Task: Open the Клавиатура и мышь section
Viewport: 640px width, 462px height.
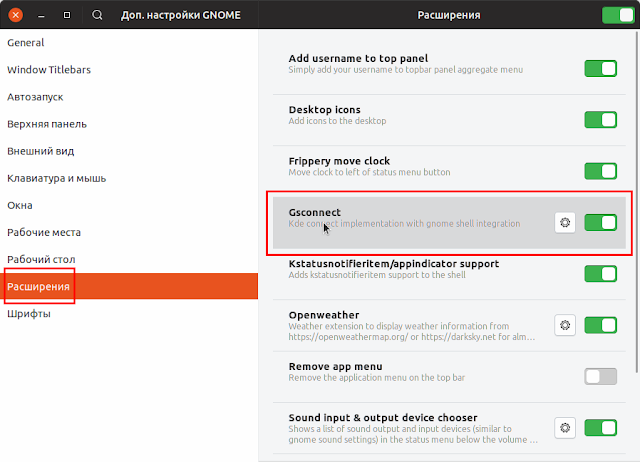Action: 129,178
